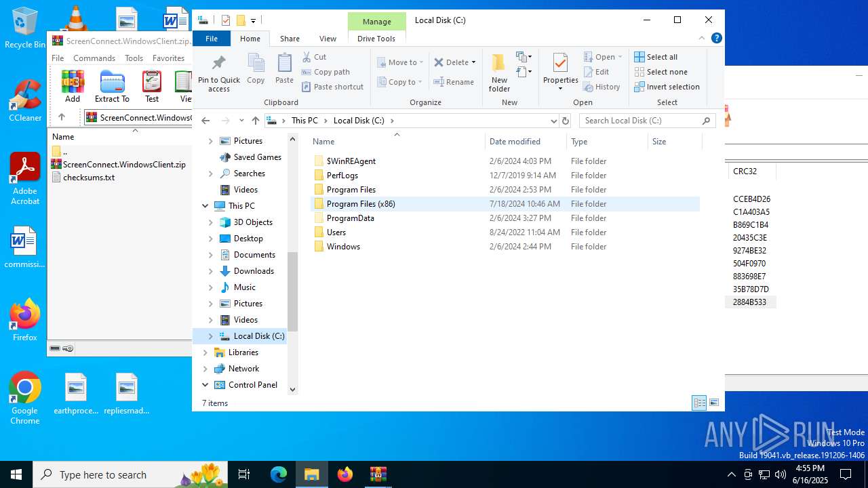Viewport: 868px width, 488px height.
Task: Sort by Name column header
Action: point(397,142)
